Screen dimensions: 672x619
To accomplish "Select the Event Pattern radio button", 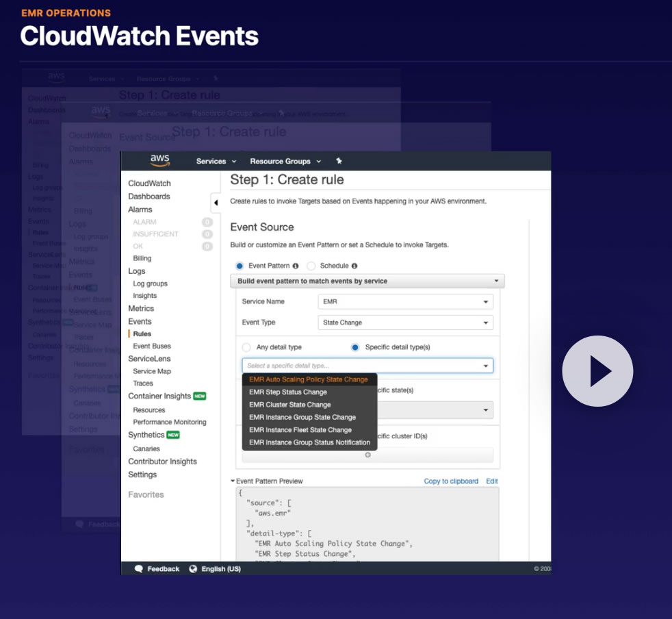I will [240, 266].
